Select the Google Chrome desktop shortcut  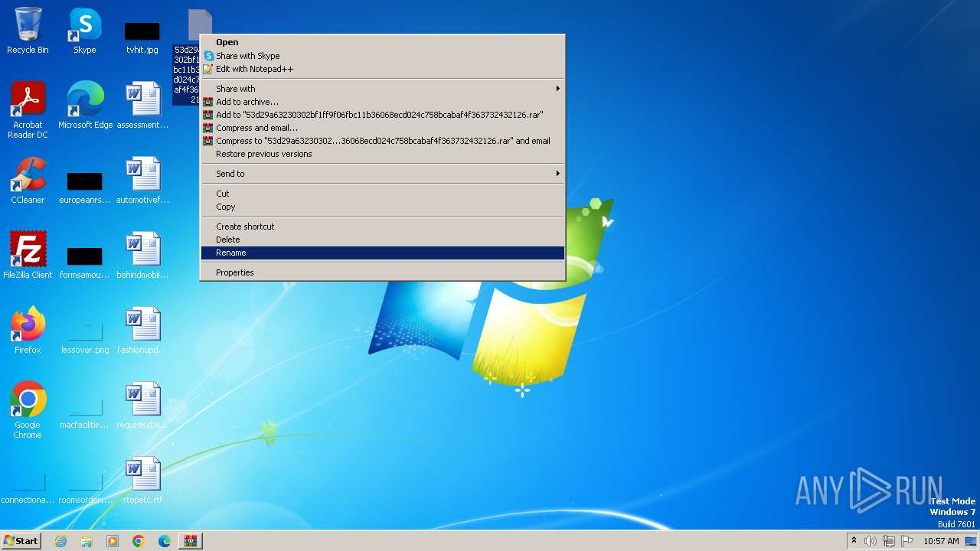point(28,411)
